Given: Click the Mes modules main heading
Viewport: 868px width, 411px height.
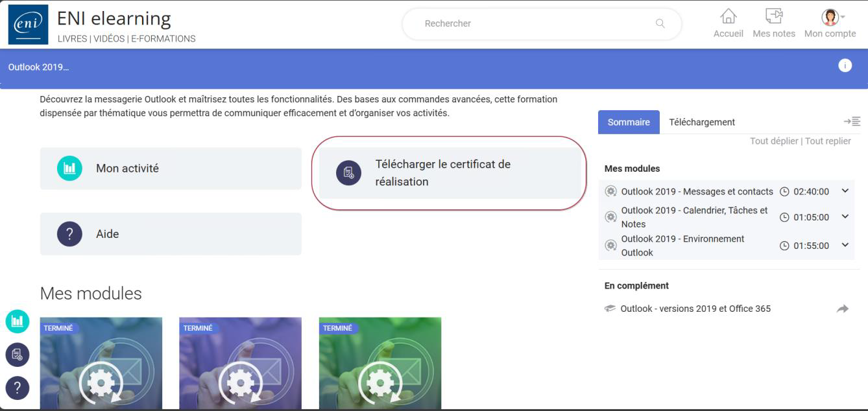Looking at the screenshot, I should (91, 293).
